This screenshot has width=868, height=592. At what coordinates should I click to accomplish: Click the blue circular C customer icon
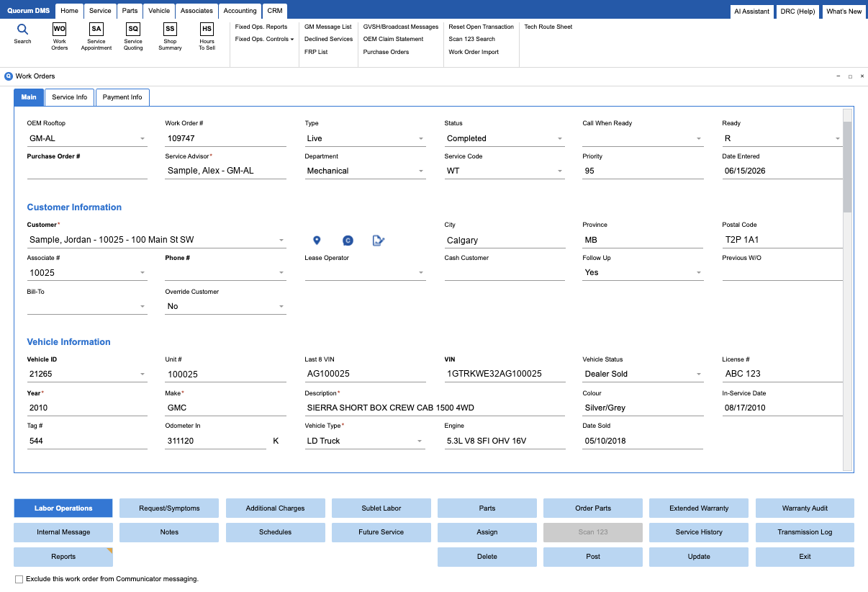coord(348,241)
